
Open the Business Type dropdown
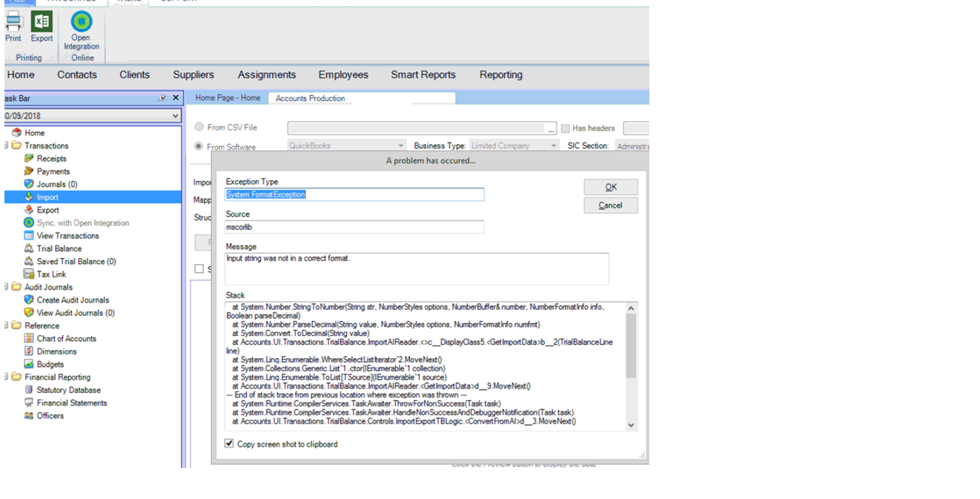point(552,145)
